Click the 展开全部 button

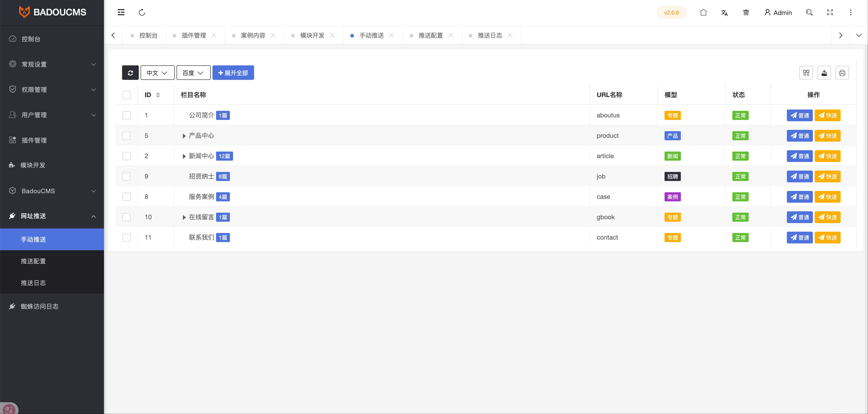233,73
